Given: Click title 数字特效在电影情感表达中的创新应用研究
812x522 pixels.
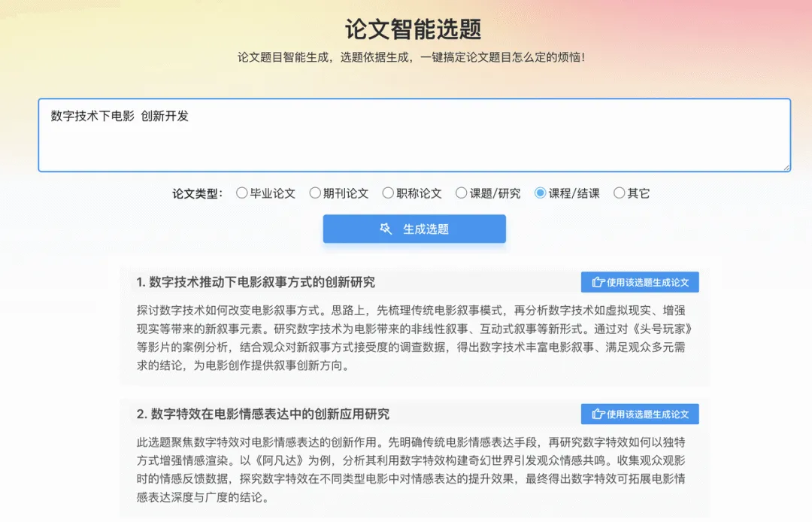Looking at the screenshot, I should (263, 414).
